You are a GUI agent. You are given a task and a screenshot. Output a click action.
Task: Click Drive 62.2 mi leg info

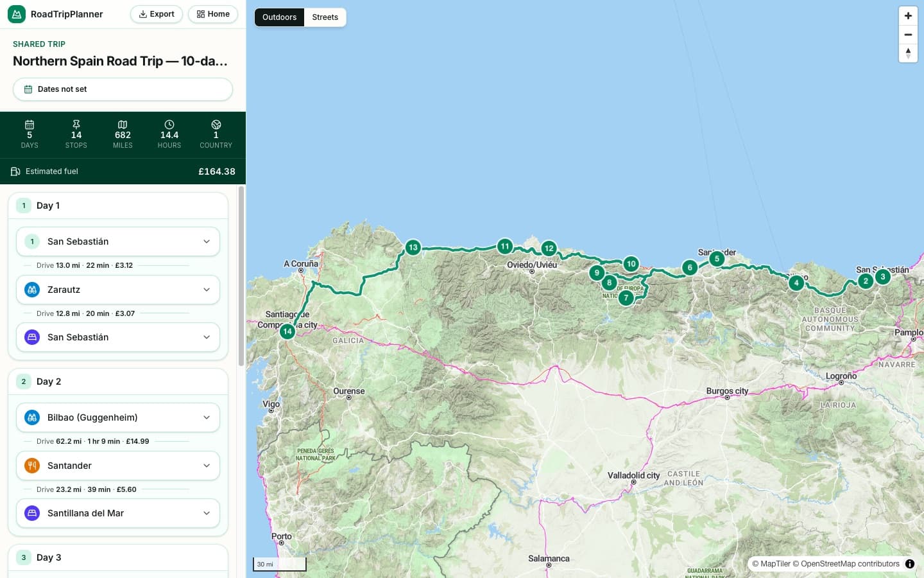point(92,441)
